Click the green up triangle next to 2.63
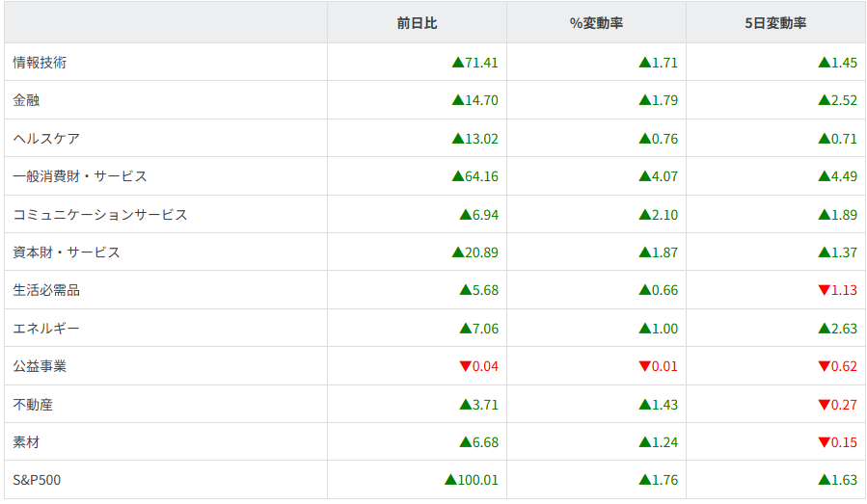This screenshot has height=504, width=867. 824,329
